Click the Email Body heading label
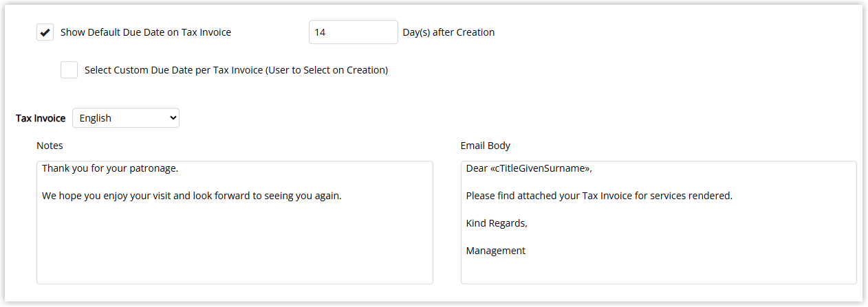868x307 pixels. [x=486, y=146]
